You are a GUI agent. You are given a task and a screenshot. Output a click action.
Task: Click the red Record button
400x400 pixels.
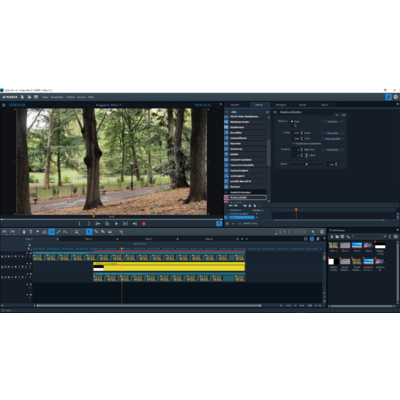point(144,224)
